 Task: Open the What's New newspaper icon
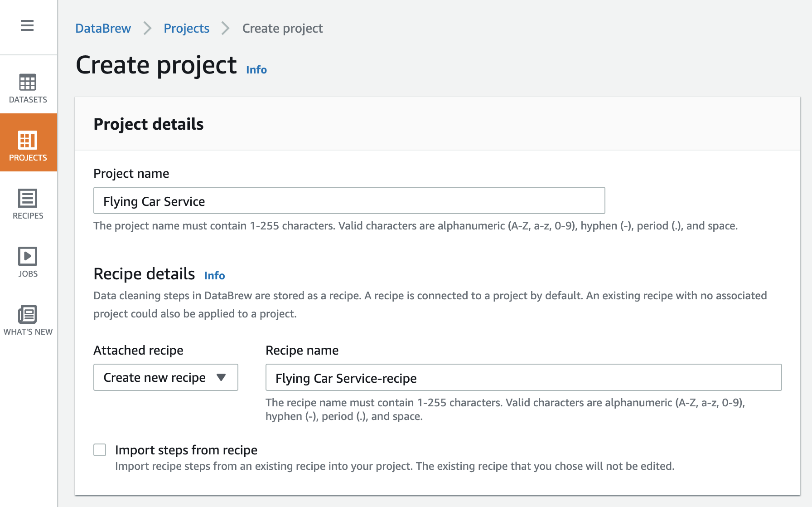click(x=28, y=314)
